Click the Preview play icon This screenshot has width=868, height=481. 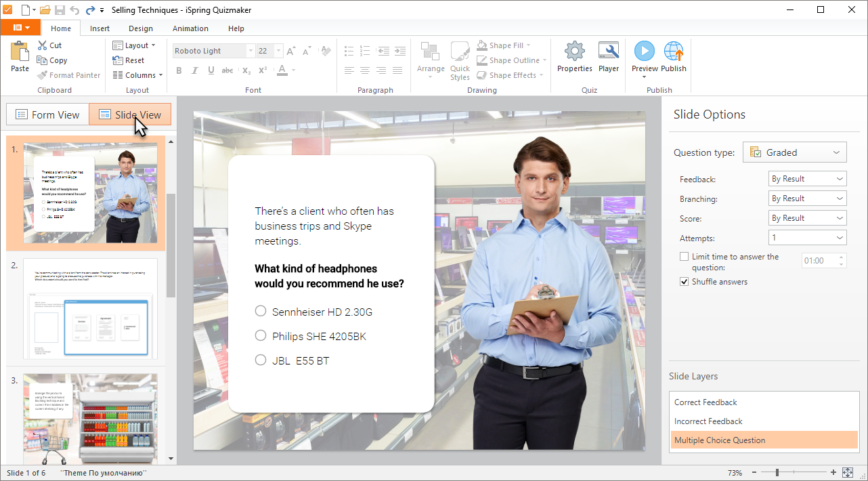click(x=644, y=51)
